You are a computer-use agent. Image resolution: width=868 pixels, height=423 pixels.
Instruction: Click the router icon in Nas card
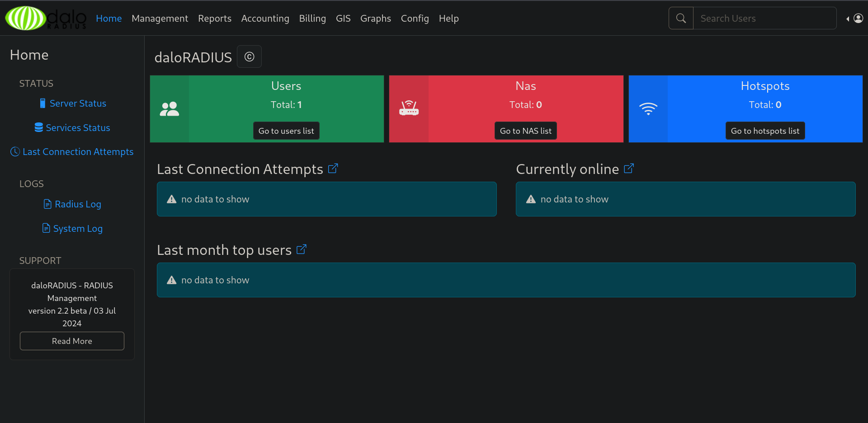click(409, 108)
